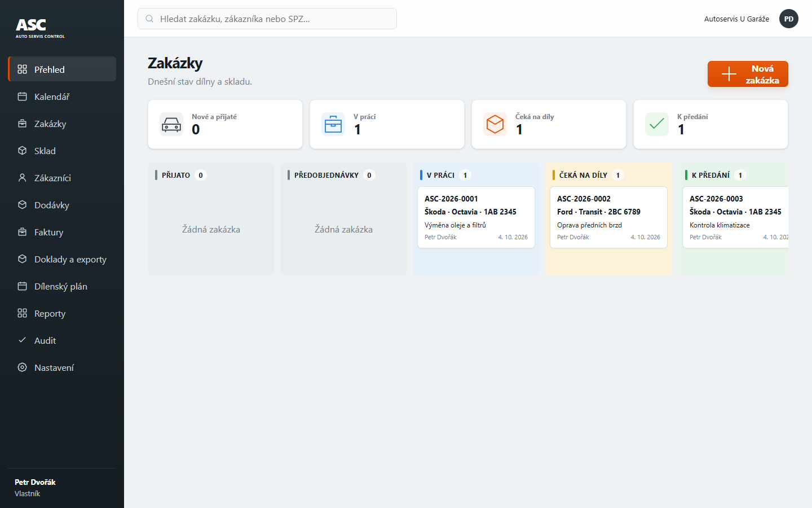The height and width of the screenshot is (508, 812).
Task: Click the Reporty grid icon
Action: tap(22, 313)
